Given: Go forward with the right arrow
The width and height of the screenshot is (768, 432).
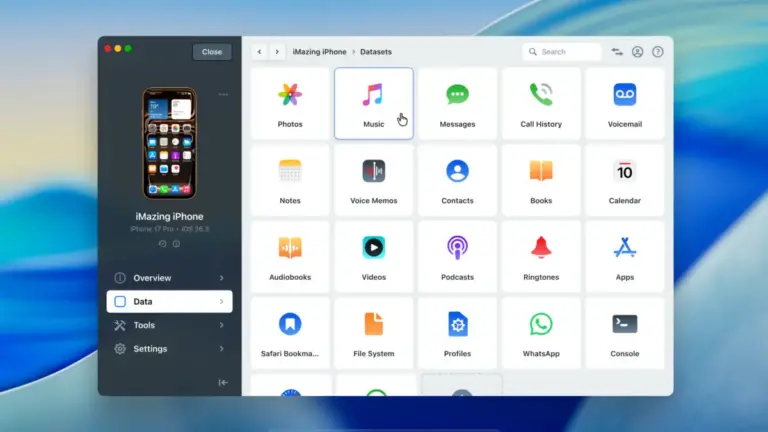Looking at the screenshot, I should (277, 52).
